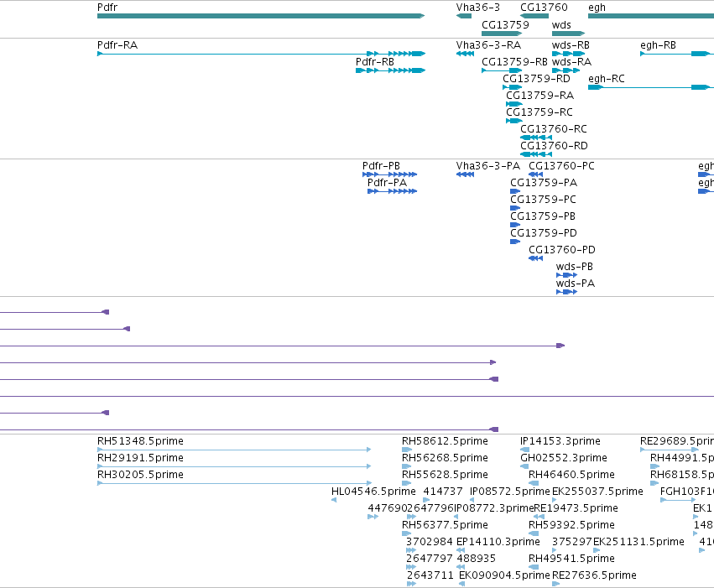Screen dimensions: 714x588
Task: Open the Vha36-3-PA protein label
Action: click(487, 166)
